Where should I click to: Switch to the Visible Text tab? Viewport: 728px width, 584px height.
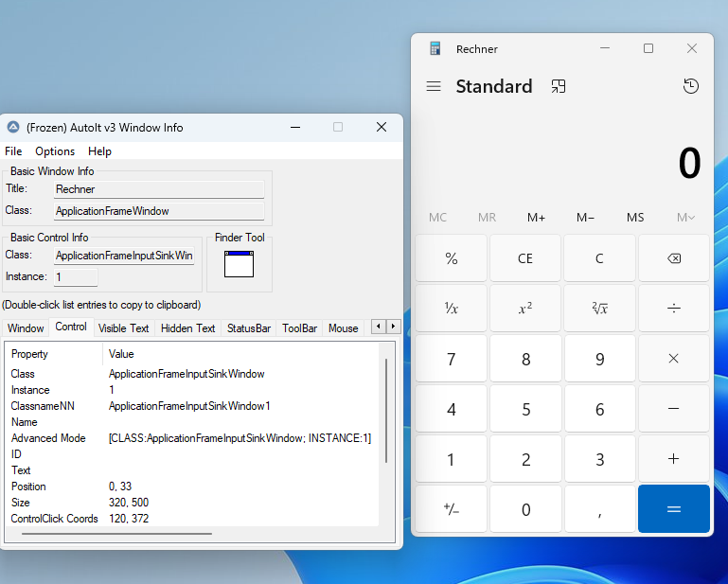(123, 328)
